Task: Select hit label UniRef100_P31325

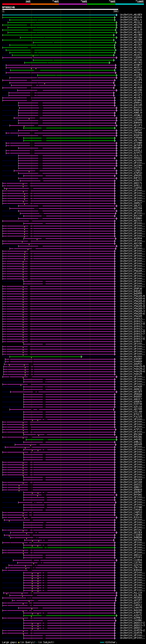Action: [x=131, y=417]
